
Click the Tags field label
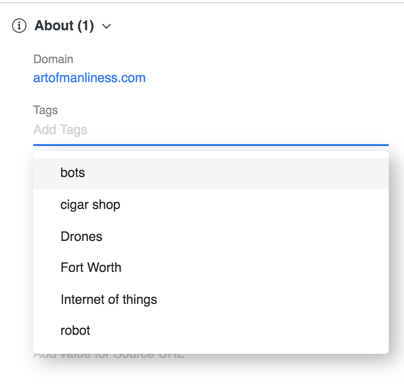tap(46, 110)
